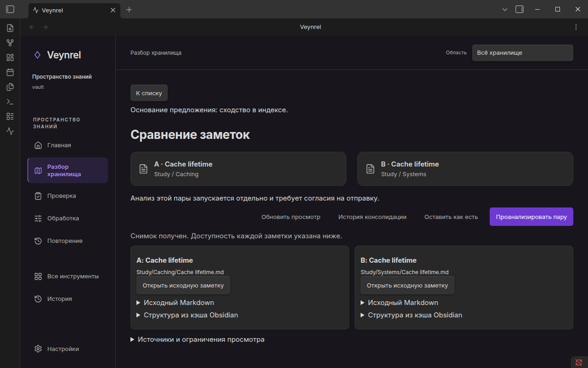Open Проверка section
This screenshot has height=368, width=588.
pos(68,196)
